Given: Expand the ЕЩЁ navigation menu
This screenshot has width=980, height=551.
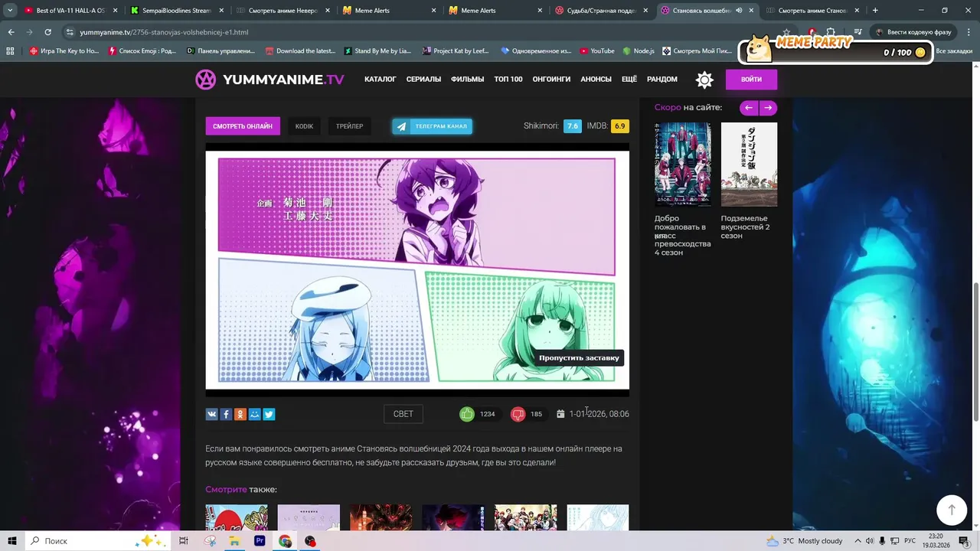Looking at the screenshot, I should click(629, 80).
